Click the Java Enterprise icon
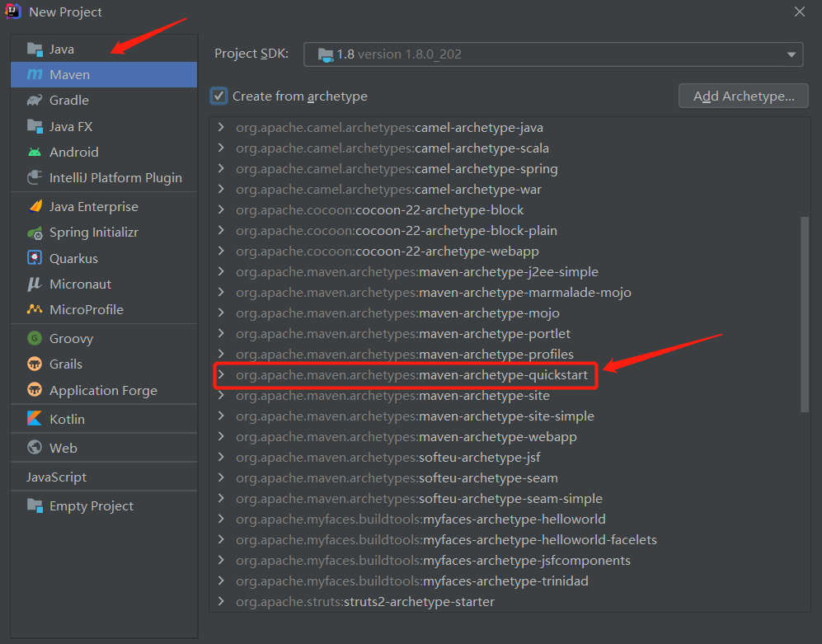 [x=35, y=206]
